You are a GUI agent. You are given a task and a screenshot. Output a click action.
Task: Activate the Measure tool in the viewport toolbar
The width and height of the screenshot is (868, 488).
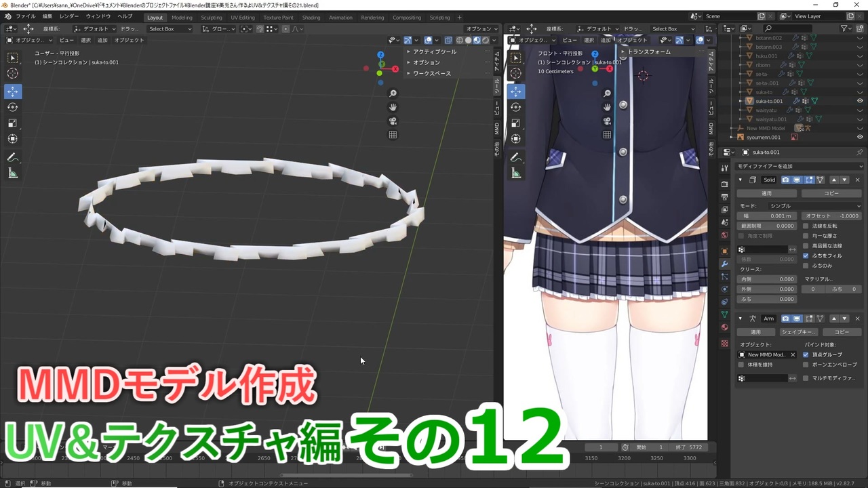pyautogui.click(x=13, y=174)
